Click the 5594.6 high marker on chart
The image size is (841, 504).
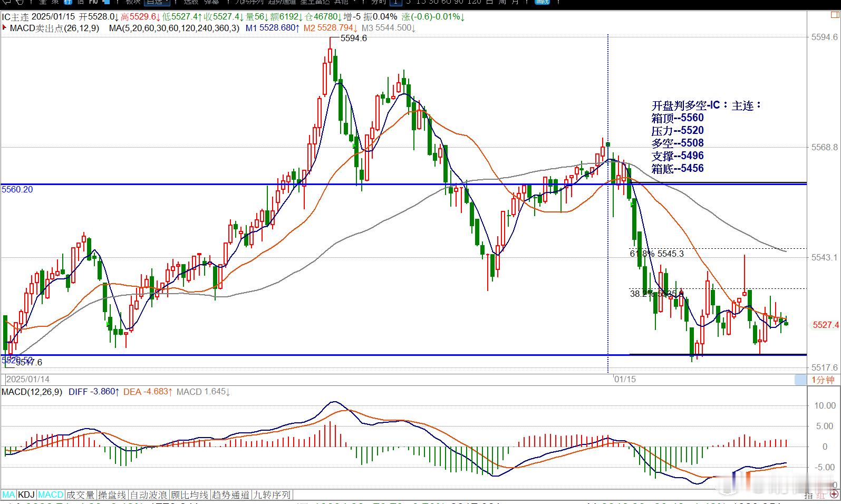pyautogui.click(x=353, y=38)
